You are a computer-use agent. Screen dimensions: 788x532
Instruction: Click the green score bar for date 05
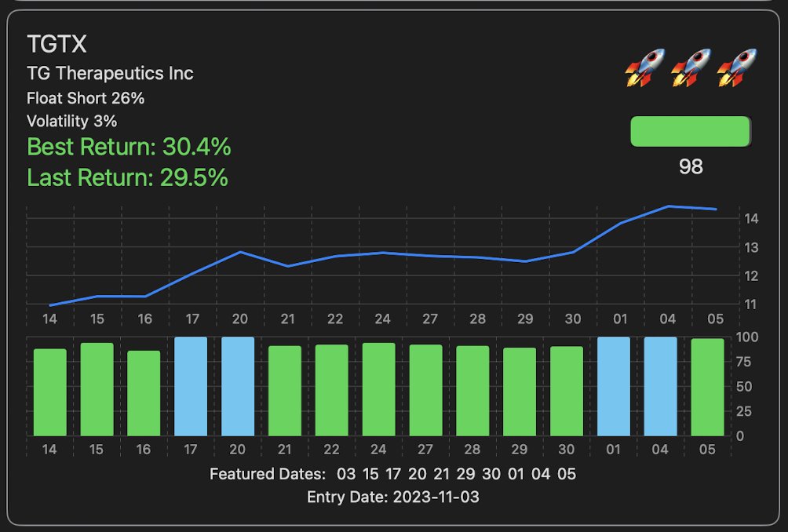(708, 388)
